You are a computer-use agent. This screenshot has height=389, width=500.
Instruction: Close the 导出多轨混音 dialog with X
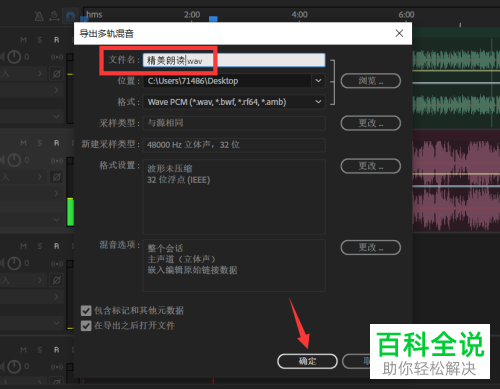tap(399, 33)
